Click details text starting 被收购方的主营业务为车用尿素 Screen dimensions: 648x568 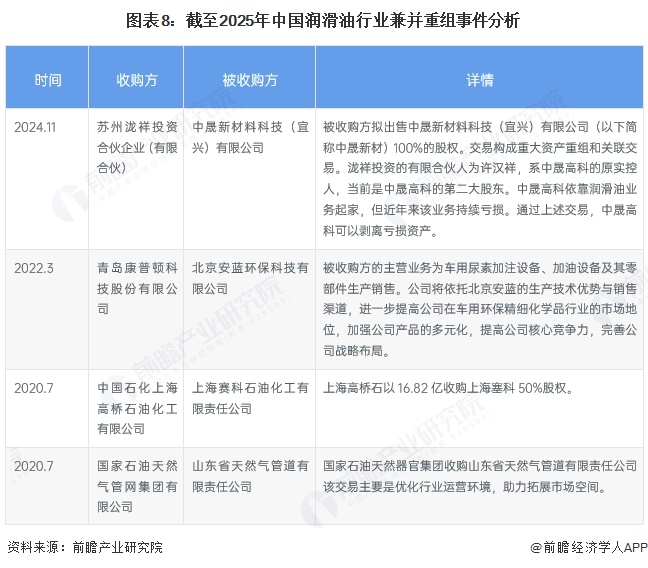[479, 309]
